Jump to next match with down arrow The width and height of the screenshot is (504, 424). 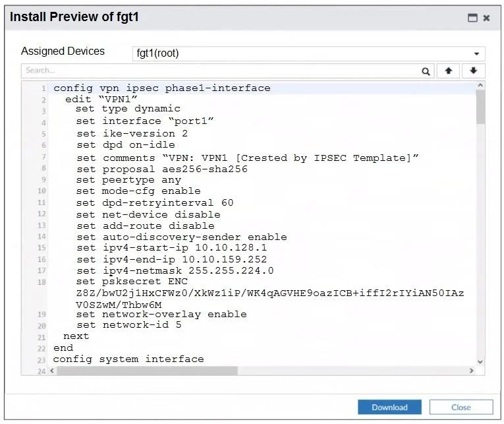point(474,71)
